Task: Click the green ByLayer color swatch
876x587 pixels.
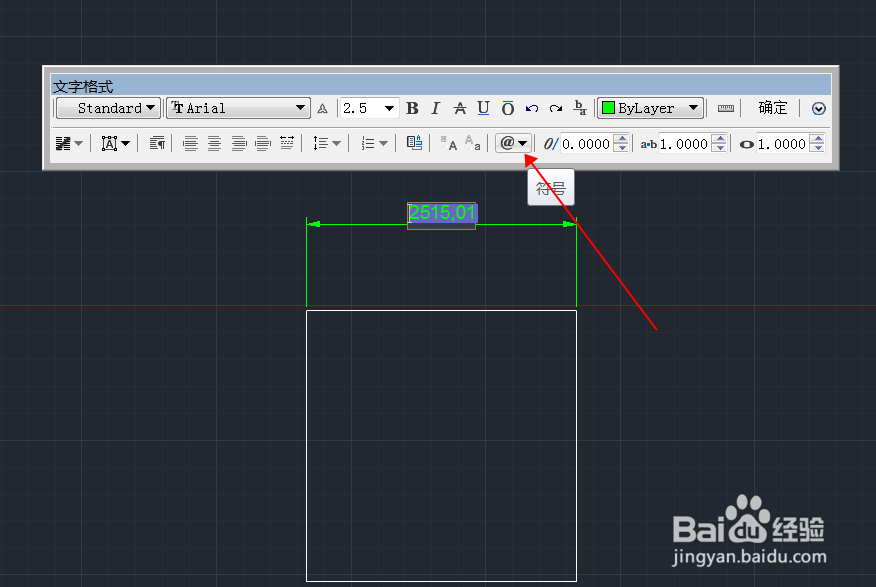Action: [608, 108]
